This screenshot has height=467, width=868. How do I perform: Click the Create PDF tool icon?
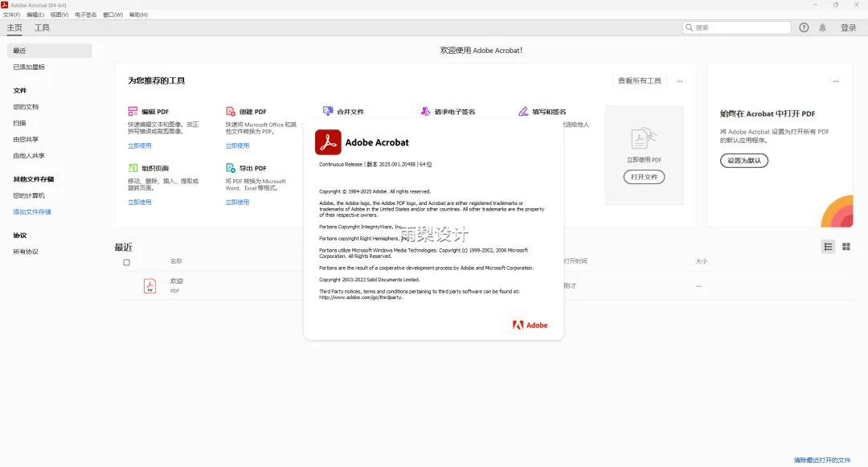(231, 111)
